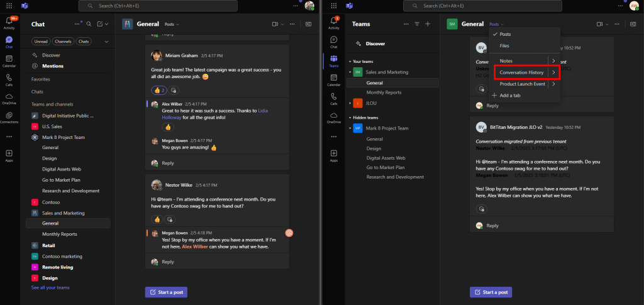The width and height of the screenshot is (644, 305).
Task: Click See all your teams link
Action: 50,288
